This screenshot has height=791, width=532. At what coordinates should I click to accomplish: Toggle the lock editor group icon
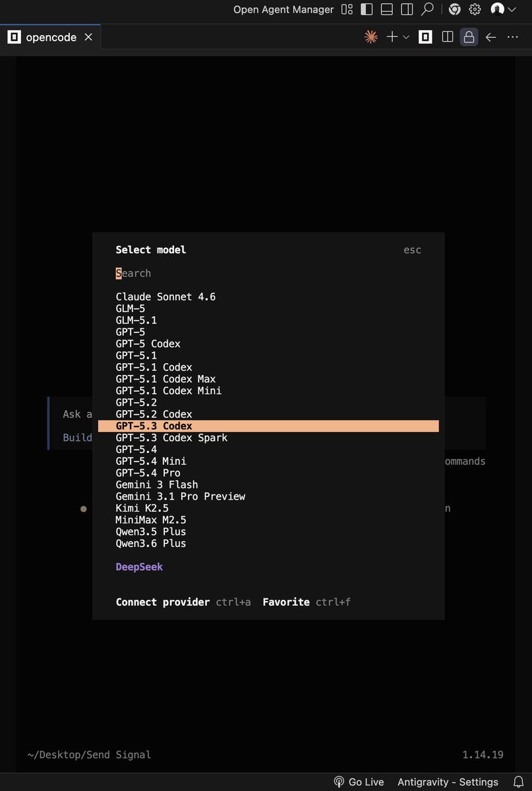click(x=469, y=37)
